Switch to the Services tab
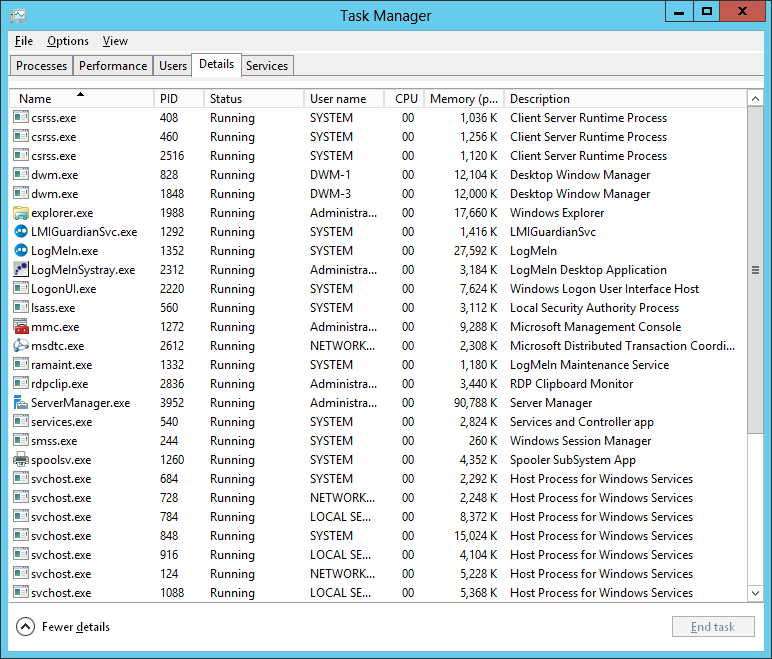Viewport: 772px width, 659px height. 267,66
